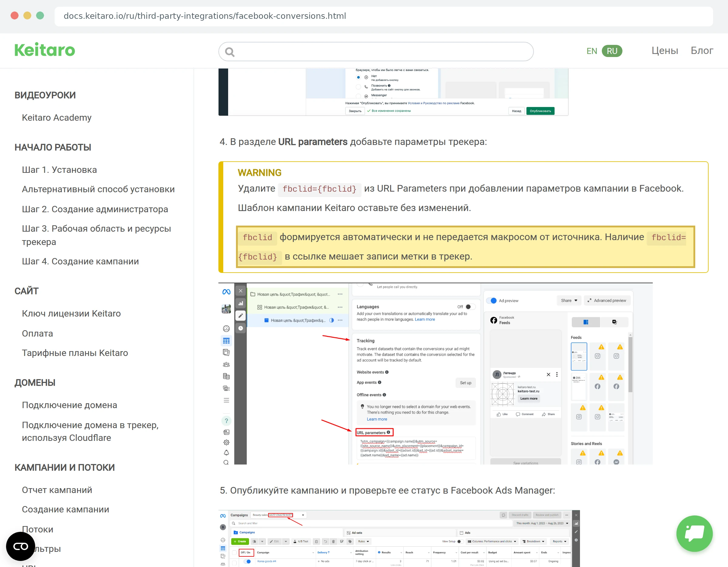
Task: Toggle the Ad preview switch in the screenshot
Action: click(492, 300)
